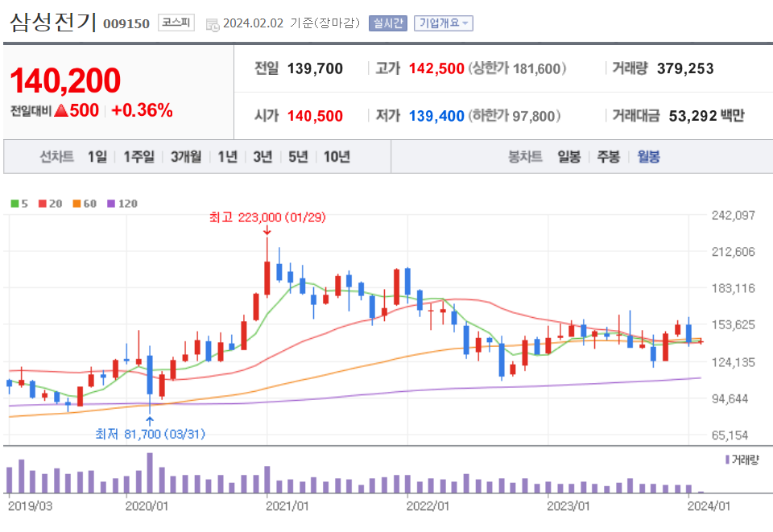The image size is (773, 532).
Task: Click the 코스피 market badge
Action: point(176,23)
